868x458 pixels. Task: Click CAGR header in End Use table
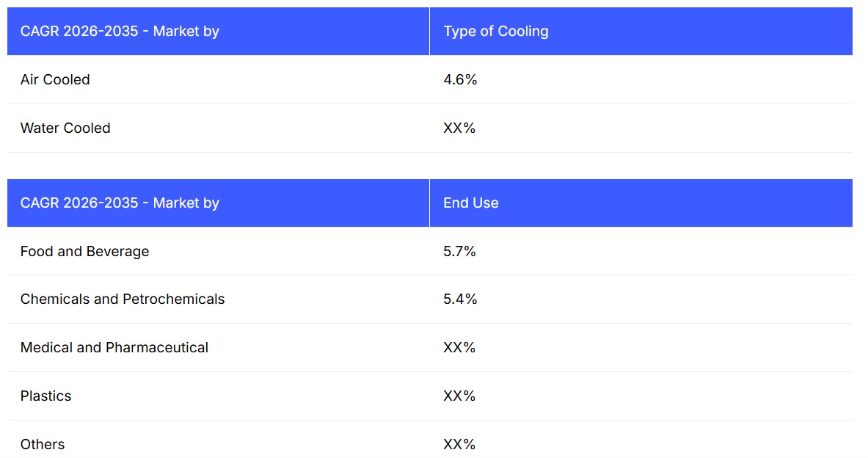click(120, 203)
